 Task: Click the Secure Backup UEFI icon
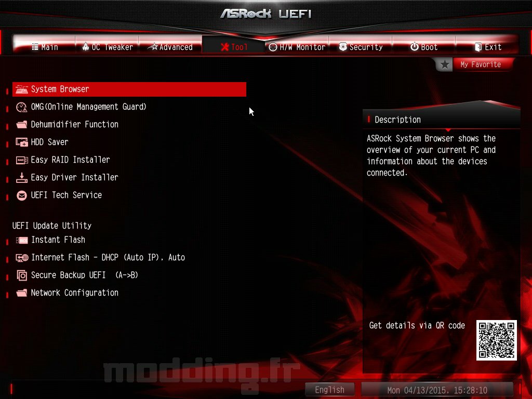point(22,275)
